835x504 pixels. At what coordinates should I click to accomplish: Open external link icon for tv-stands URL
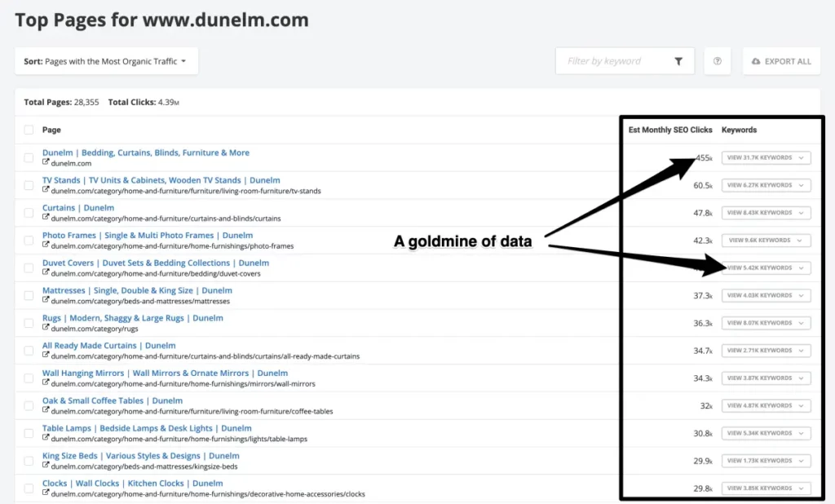click(46, 190)
